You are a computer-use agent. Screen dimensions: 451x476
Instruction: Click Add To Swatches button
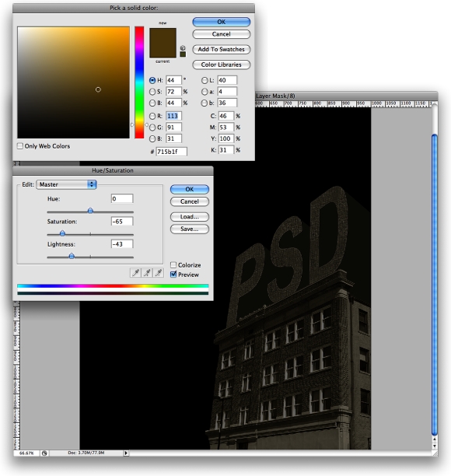222,49
